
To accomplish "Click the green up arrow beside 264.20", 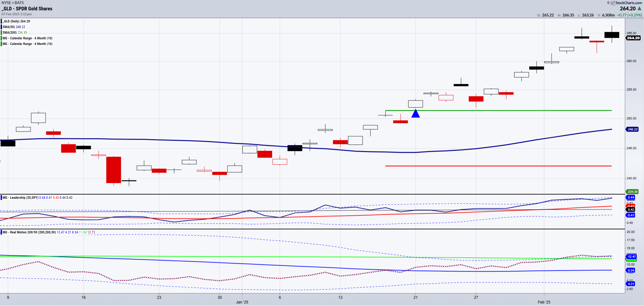I will coord(639,8).
